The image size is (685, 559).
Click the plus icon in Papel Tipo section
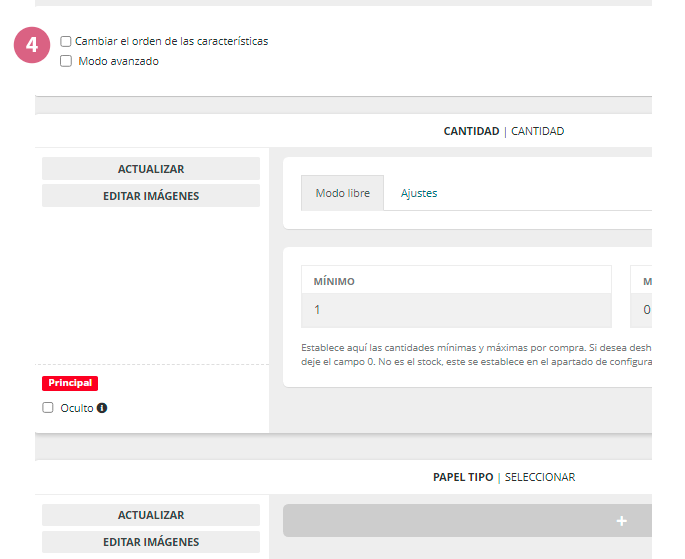621,521
